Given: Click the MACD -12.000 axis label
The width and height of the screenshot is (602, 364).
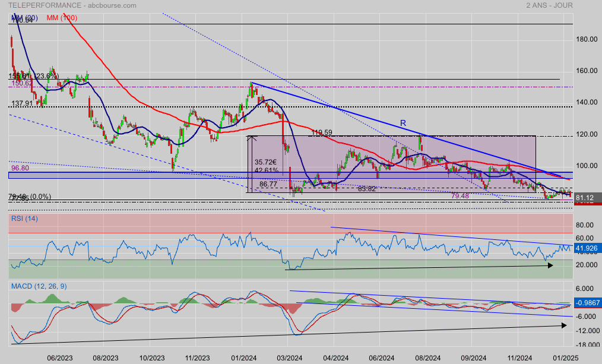Looking at the screenshot, I should (x=587, y=331).
